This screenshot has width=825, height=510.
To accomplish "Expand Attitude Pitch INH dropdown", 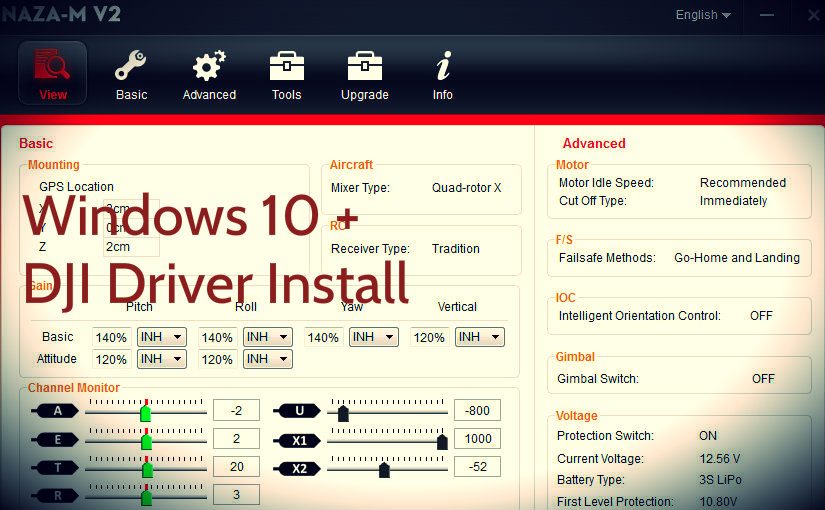I will tap(162, 359).
